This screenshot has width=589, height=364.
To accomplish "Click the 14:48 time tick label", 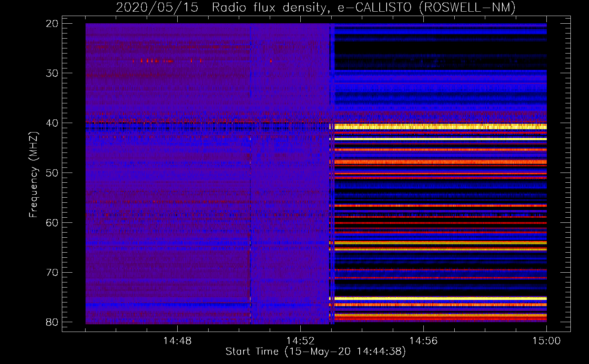I will click(x=177, y=341).
